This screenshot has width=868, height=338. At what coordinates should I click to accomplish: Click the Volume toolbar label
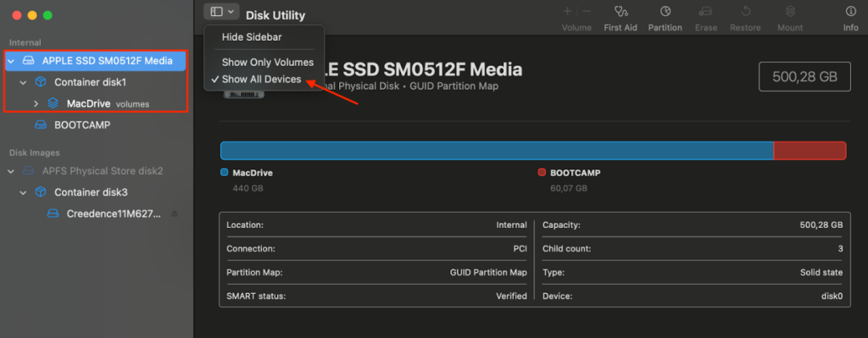576,28
